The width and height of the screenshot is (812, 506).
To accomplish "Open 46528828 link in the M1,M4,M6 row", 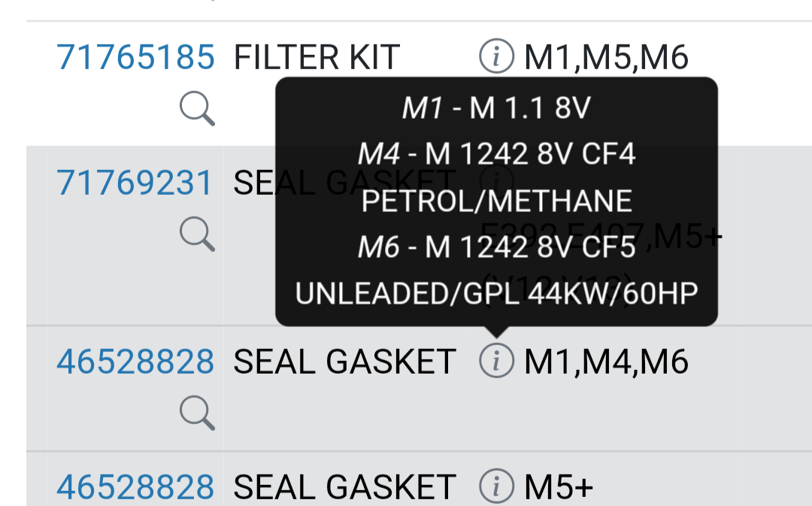I will coord(135,362).
